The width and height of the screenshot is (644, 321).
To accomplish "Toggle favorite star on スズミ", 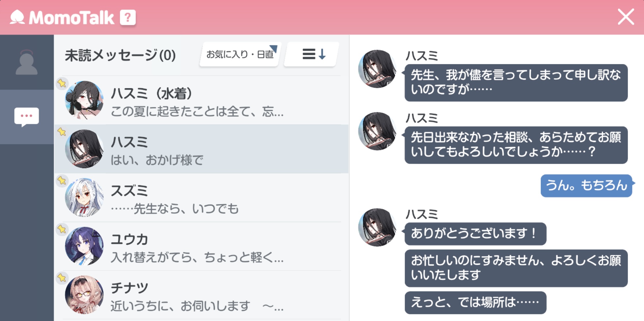I will pos(62,180).
